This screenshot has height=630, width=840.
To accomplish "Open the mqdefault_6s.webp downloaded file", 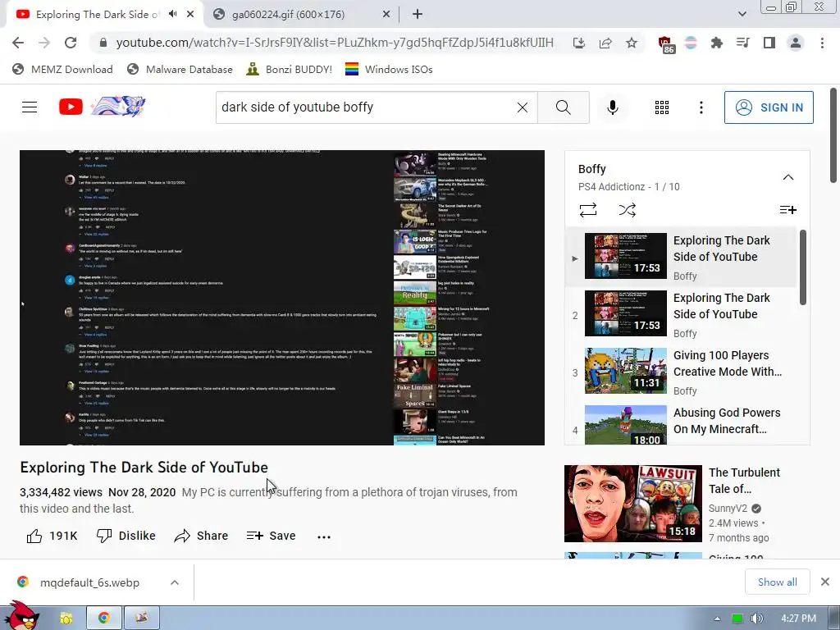I will (90, 582).
